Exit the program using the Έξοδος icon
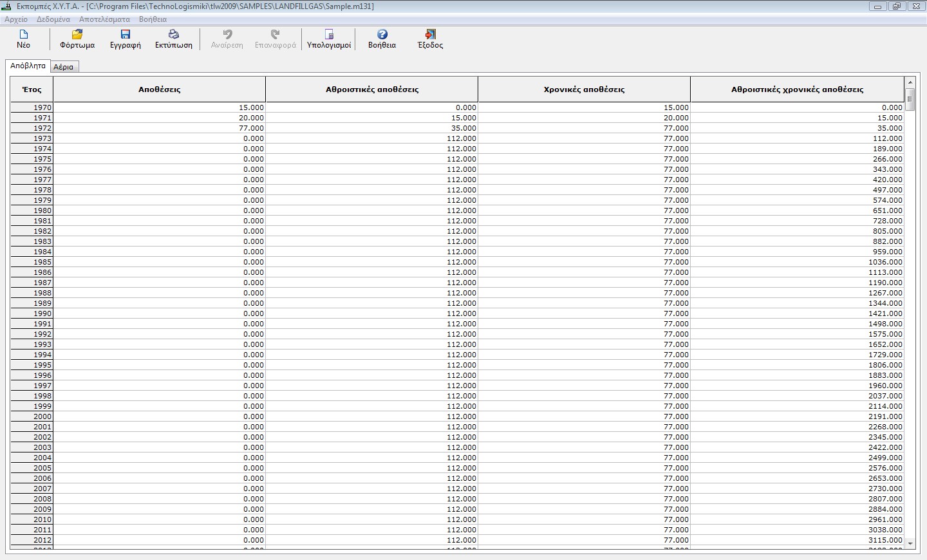This screenshot has height=560, width=927. coord(430,35)
